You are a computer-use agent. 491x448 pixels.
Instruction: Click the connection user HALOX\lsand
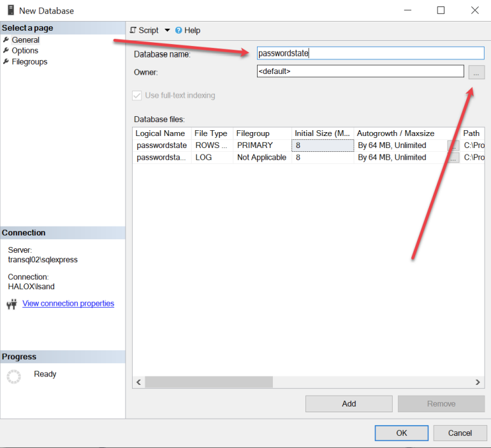coord(31,287)
